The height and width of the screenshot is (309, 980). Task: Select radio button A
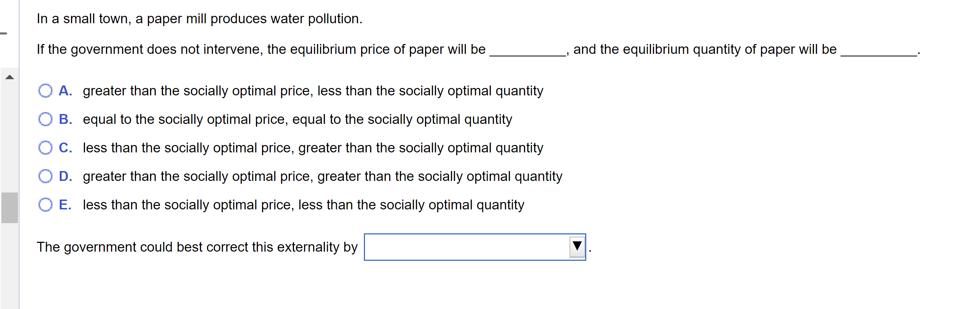(x=45, y=90)
